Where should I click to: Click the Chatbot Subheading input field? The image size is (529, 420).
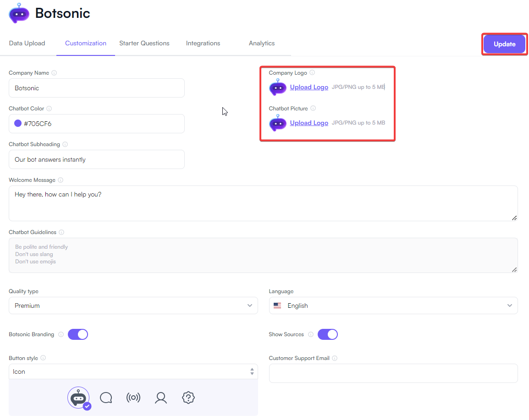(x=96, y=159)
